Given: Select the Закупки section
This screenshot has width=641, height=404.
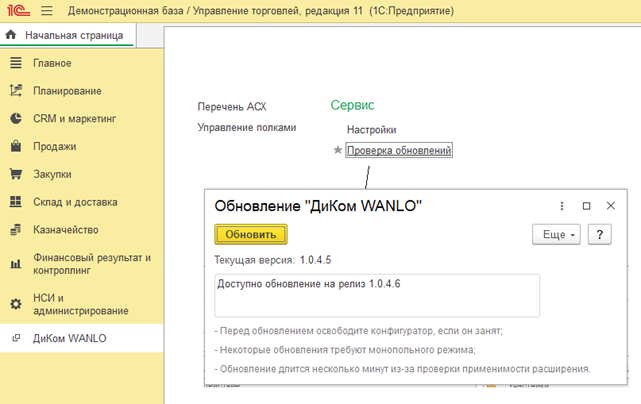Looking at the screenshot, I should tap(54, 174).
